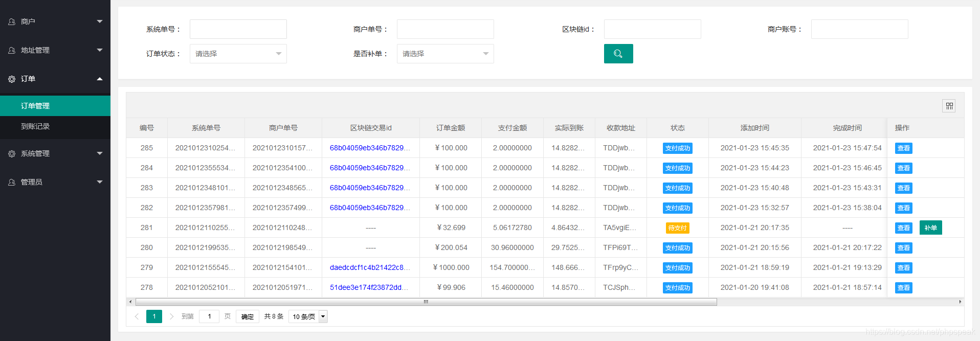Screen dimensions: 980x341
Task: Open the 管理员 menu label
Action: (x=32, y=182)
